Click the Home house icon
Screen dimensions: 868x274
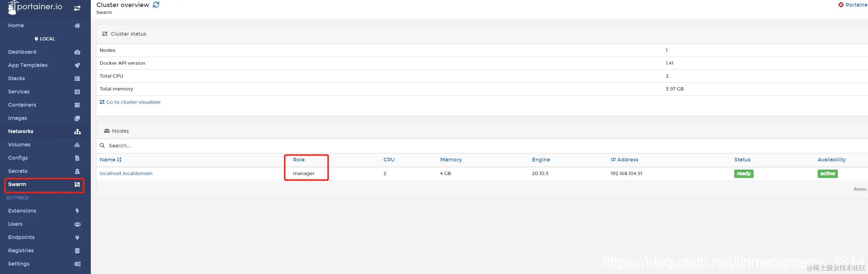77,26
